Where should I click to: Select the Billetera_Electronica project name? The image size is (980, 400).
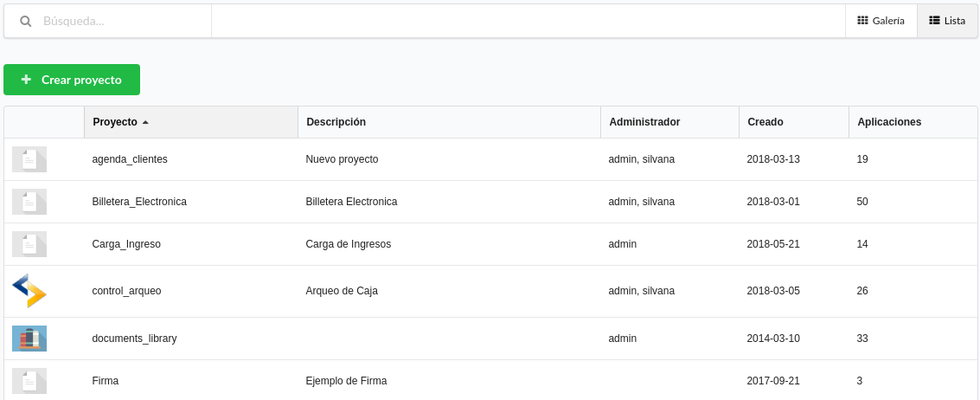pyautogui.click(x=139, y=202)
